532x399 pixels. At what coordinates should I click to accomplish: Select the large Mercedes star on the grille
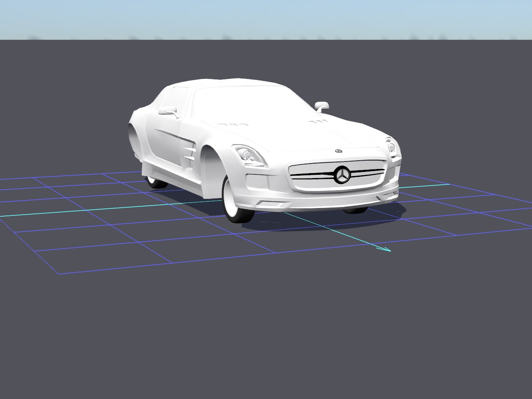point(343,175)
